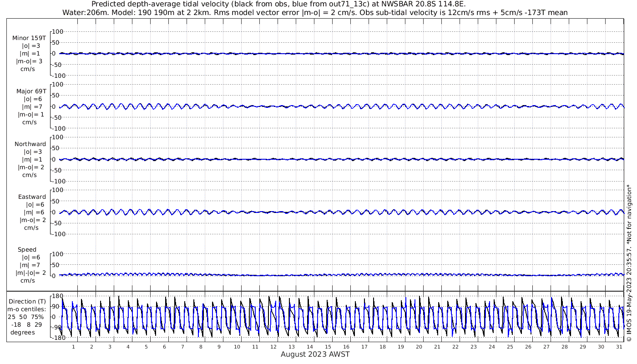
Task: Click day '15' on the date axis
Action: coord(328,347)
